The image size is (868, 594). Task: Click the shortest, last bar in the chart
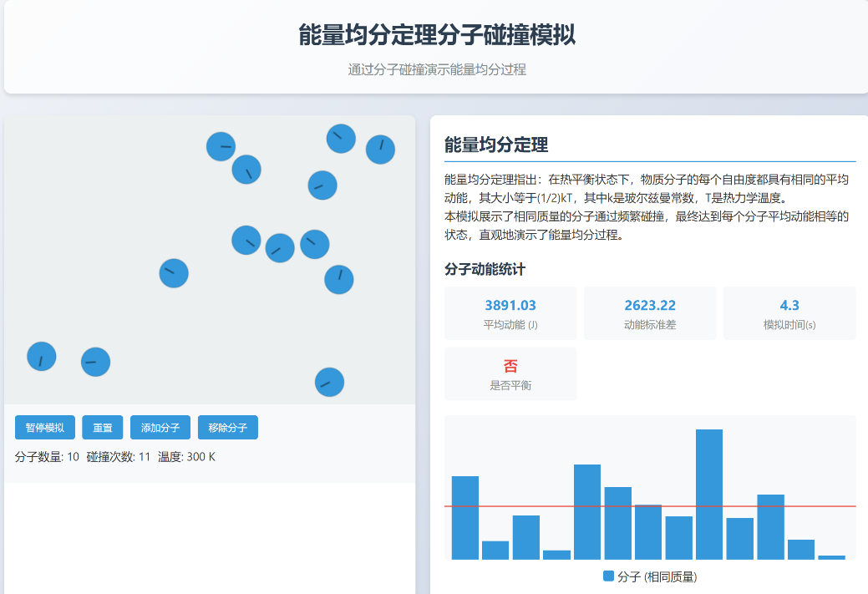(x=831, y=557)
